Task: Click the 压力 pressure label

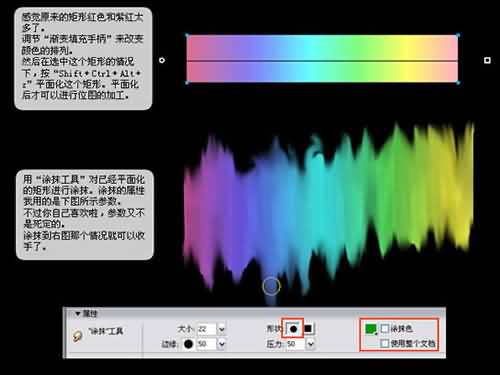Action: [274, 344]
